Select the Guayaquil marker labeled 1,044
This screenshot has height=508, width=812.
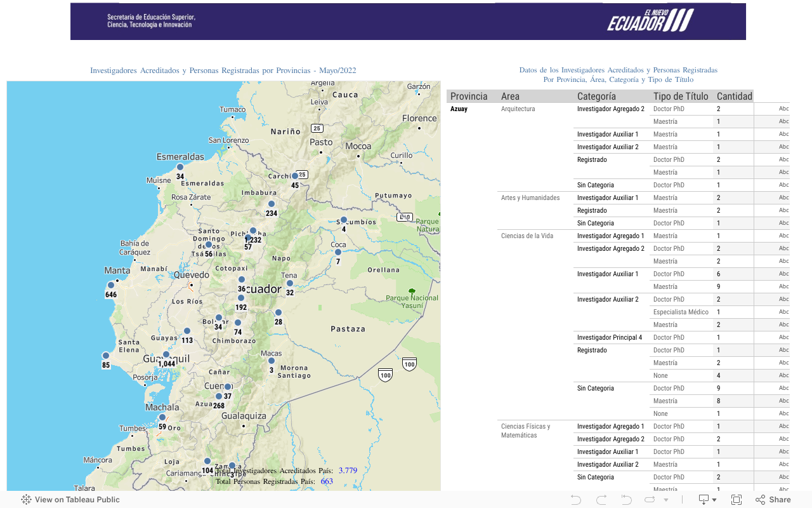click(x=166, y=355)
